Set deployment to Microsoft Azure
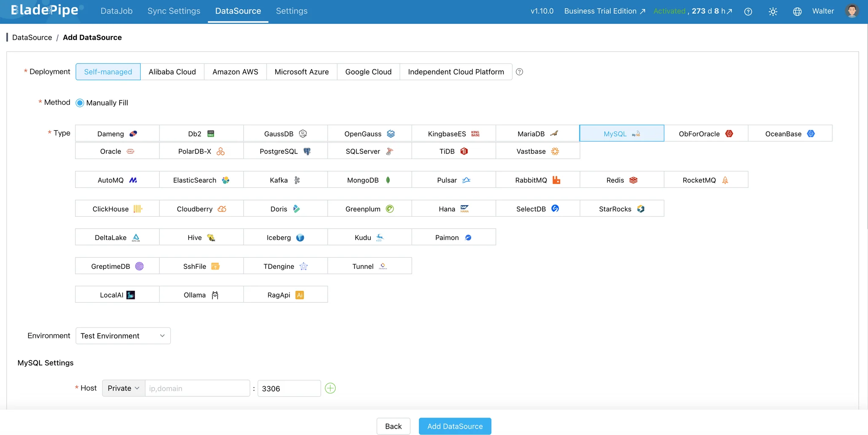The image size is (868, 435). tap(302, 72)
